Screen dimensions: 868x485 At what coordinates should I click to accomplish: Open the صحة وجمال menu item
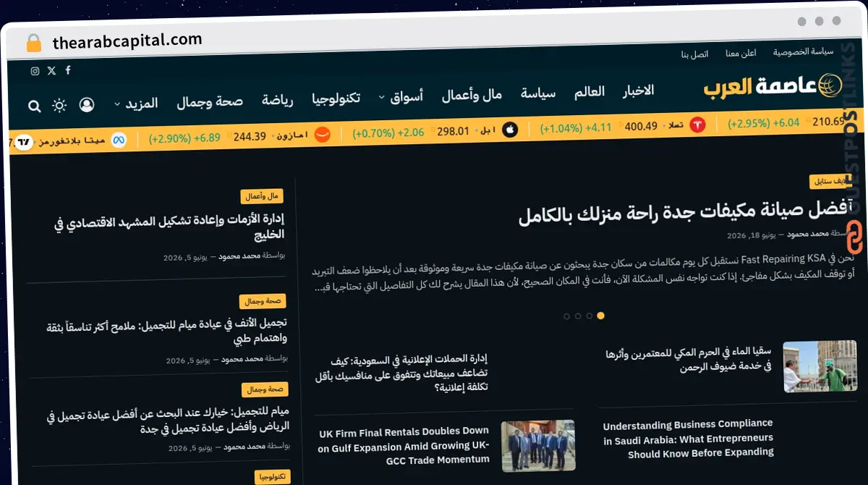(210, 101)
